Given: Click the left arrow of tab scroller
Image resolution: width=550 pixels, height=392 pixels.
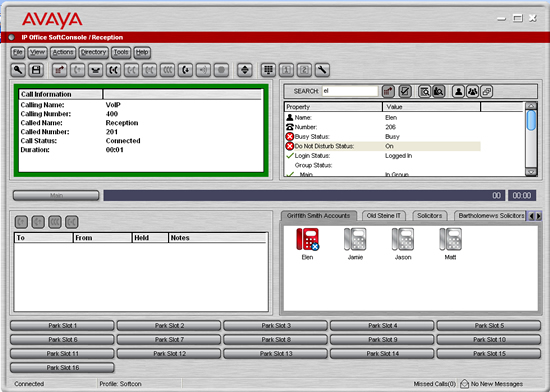Looking at the screenshot, I should point(531,216).
